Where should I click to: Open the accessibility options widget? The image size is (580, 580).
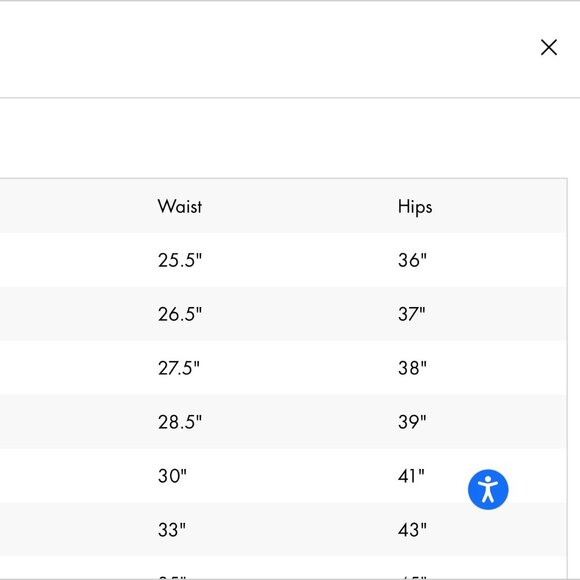pos(488,489)
